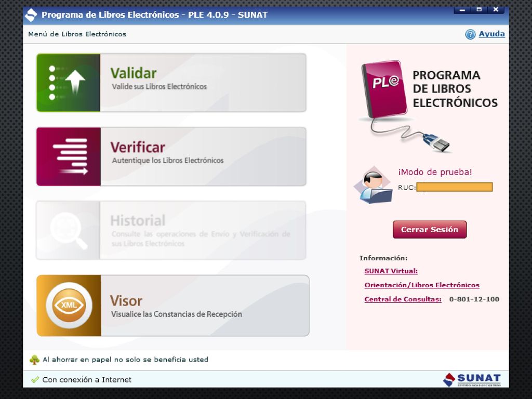Click the 'Información:' label

[383, 258]
